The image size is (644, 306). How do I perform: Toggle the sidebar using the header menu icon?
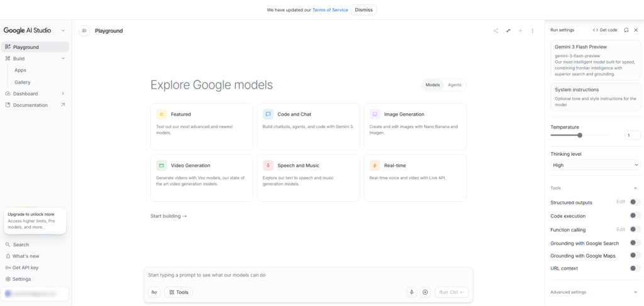point(84,31)
